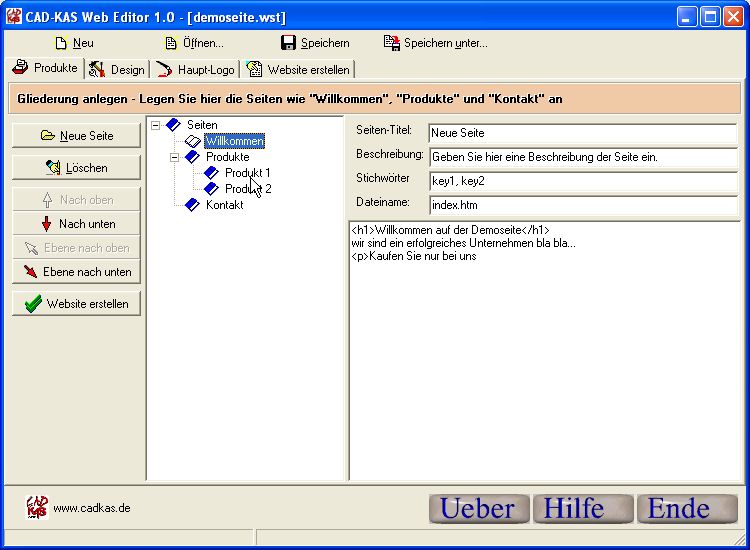
Task: Click the open-book icon beside Willkommen
Action: click(x=192, y=141)
